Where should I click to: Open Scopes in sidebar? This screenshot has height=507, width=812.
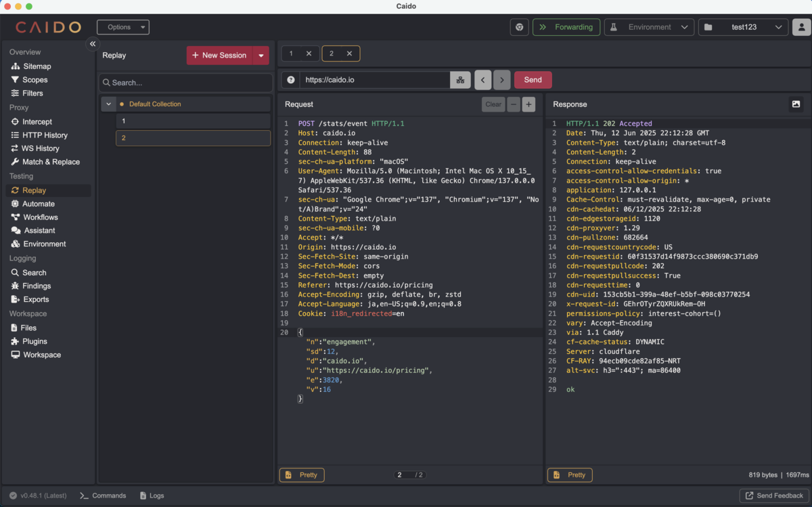tap(30, 80)
